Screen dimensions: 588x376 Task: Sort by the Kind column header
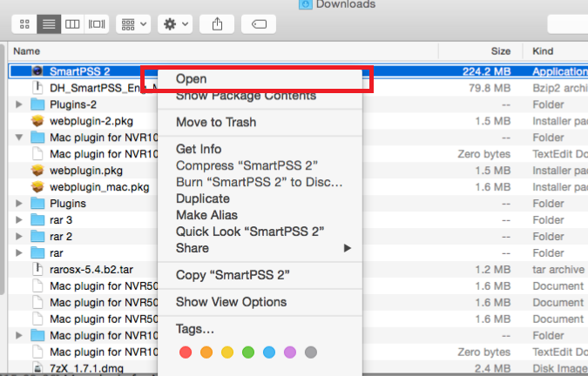point(556,51)
